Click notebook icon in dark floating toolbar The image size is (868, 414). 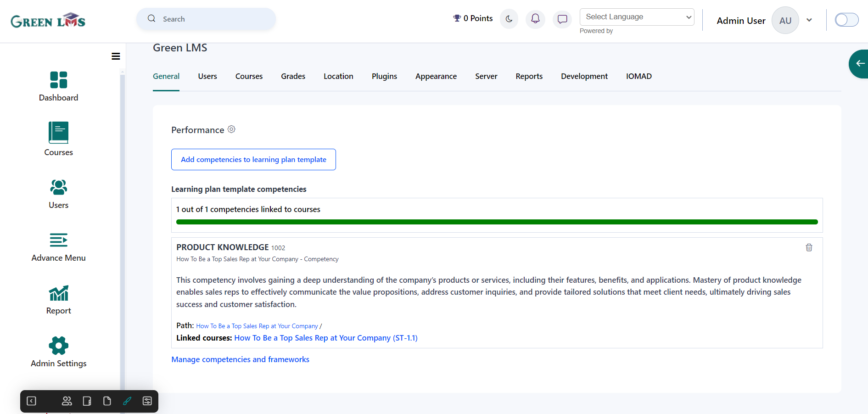click(x=87, y=401)
